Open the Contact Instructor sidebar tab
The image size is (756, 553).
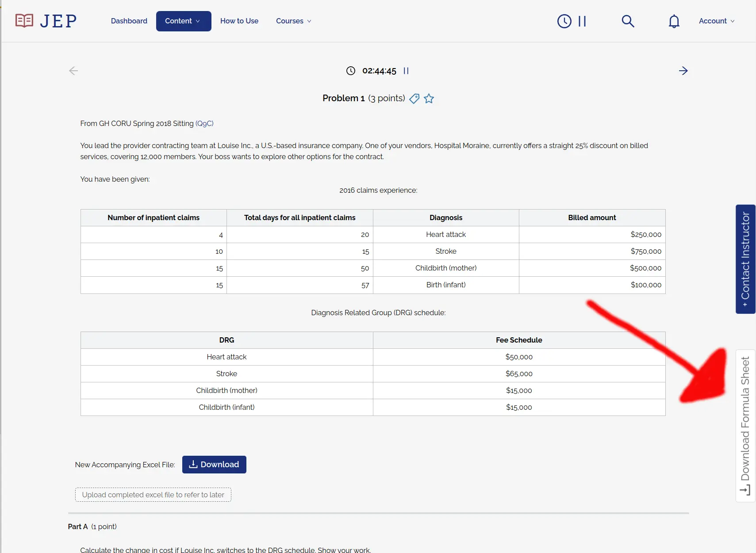click(x=744, y=259)
